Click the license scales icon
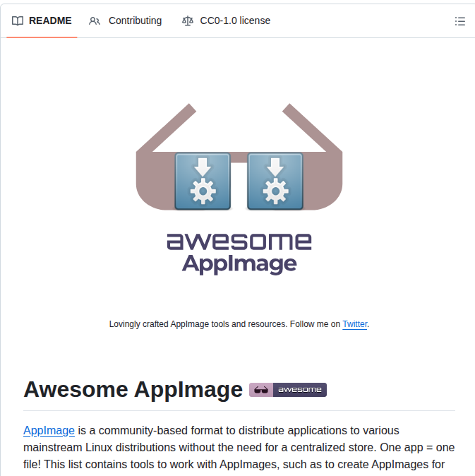 (188, 21)
